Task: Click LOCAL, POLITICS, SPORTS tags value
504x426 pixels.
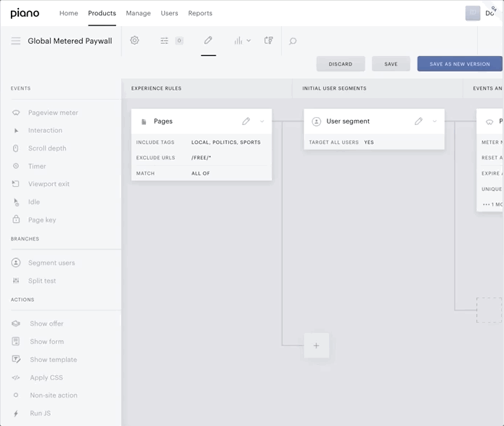Action: point(226,142)
